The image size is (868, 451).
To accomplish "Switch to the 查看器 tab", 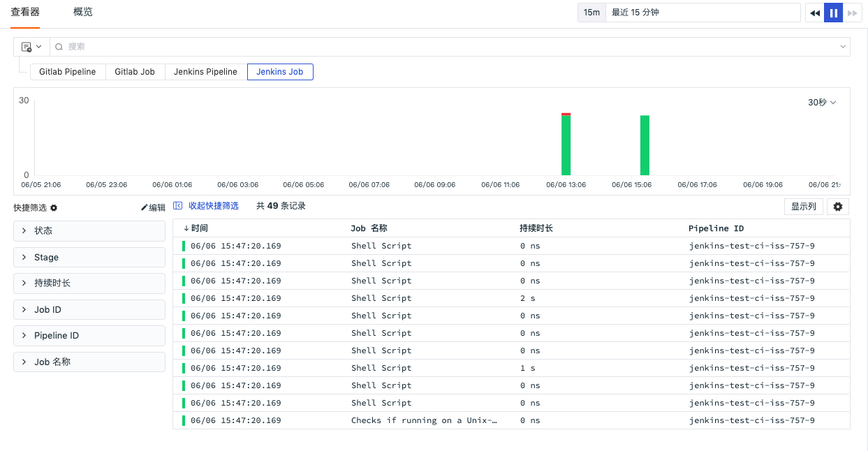I will (25, 13).
